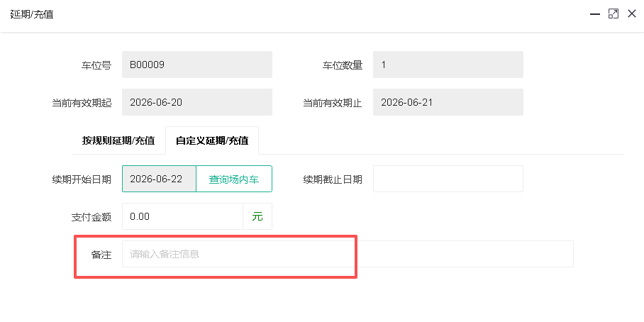Screen dimensions: 644x322
Task: Click the 续期截止日期 label text
Action: click(333, 179)
